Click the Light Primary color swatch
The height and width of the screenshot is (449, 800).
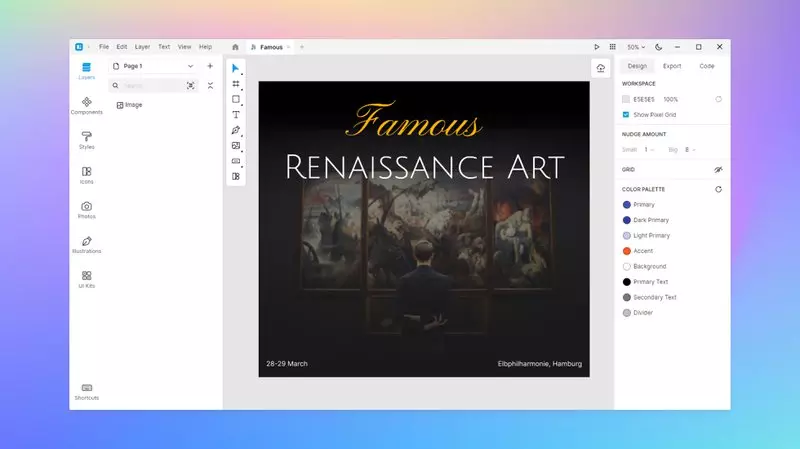coord(627,236)
